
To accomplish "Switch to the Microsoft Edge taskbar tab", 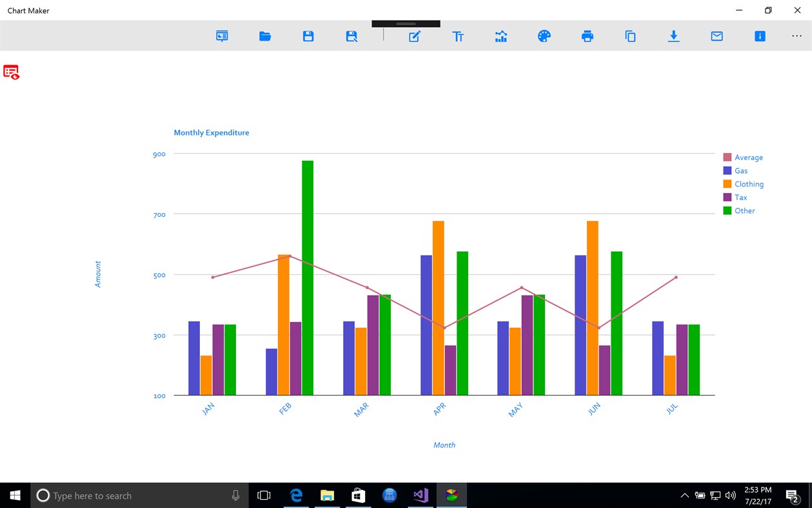I will point(296,495).
